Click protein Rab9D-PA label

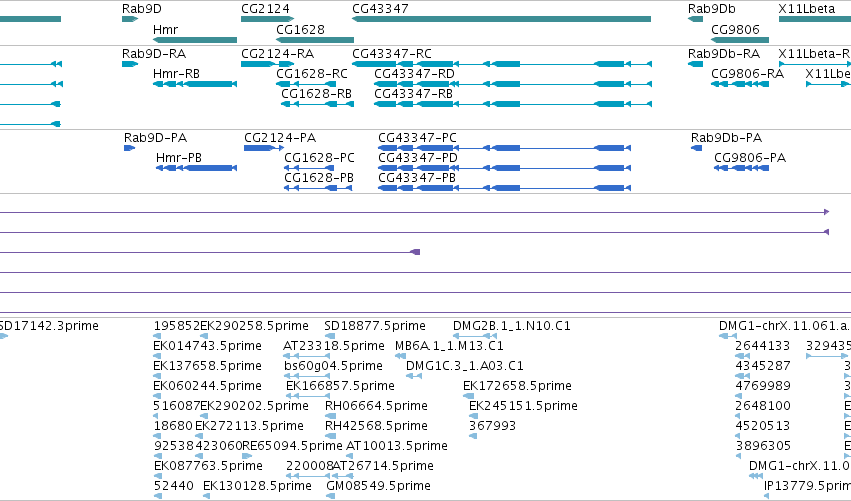tap(155, 137)
